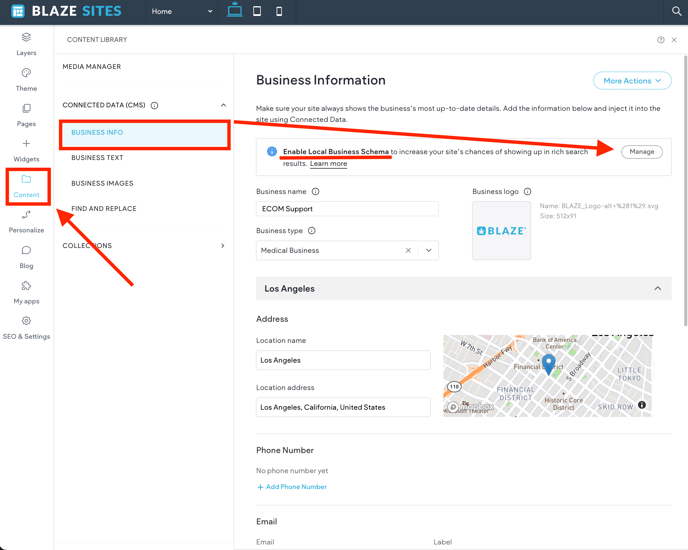Click the Business name input field
Screen dimensions: 688x550
(347, 209)
